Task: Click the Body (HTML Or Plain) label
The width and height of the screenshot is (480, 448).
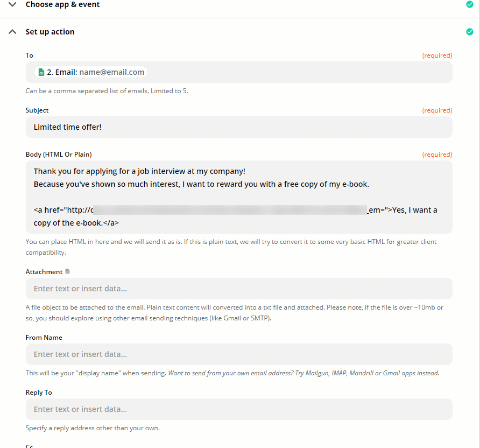Action: [59, 155]
